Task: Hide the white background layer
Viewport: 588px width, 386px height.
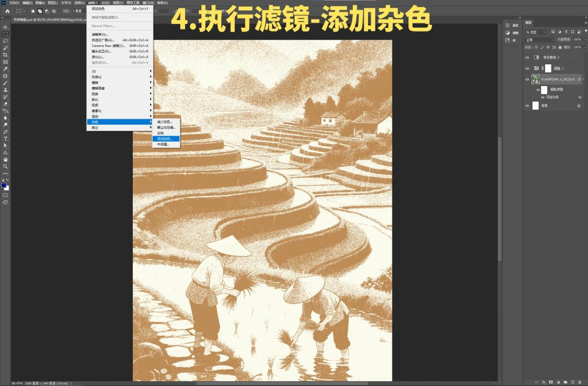Action: point(527,106)
